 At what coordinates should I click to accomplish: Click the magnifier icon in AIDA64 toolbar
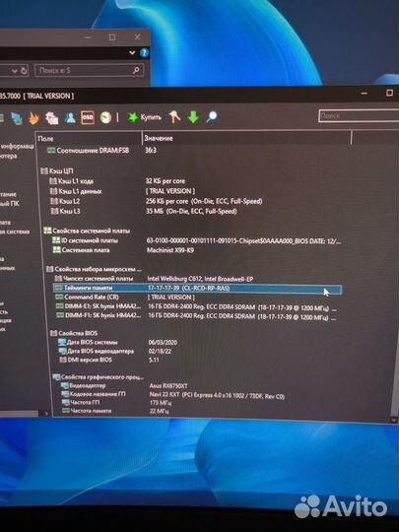tap(212, 116)
